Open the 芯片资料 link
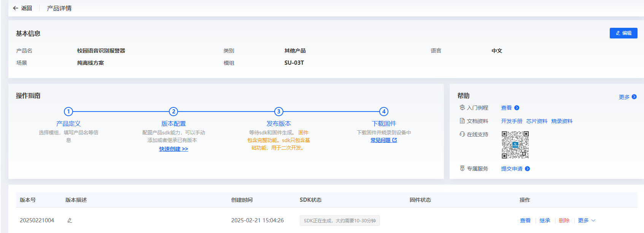This screenshot has width=644, height=233. point(536,121)
